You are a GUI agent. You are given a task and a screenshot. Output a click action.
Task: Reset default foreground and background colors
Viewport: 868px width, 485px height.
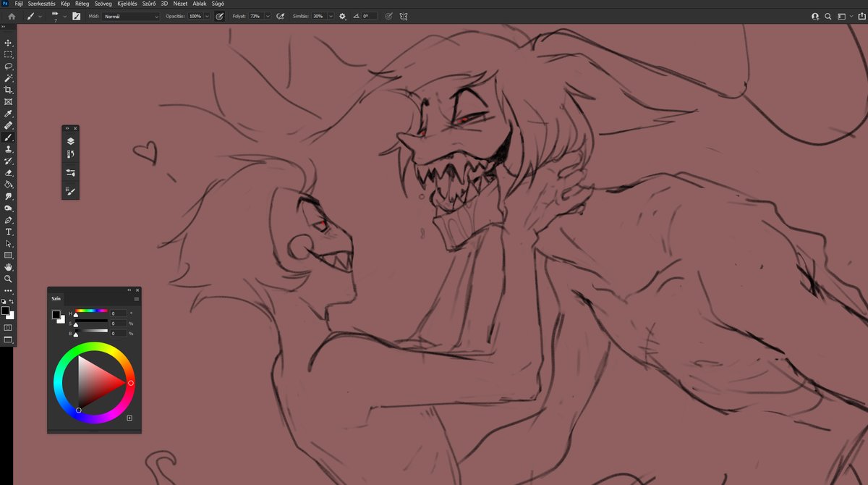(4, 301)
